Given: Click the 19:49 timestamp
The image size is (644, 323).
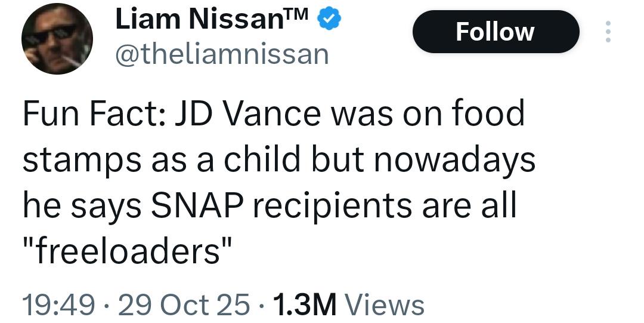Looking at the screenshot, I should click(58, 304).
